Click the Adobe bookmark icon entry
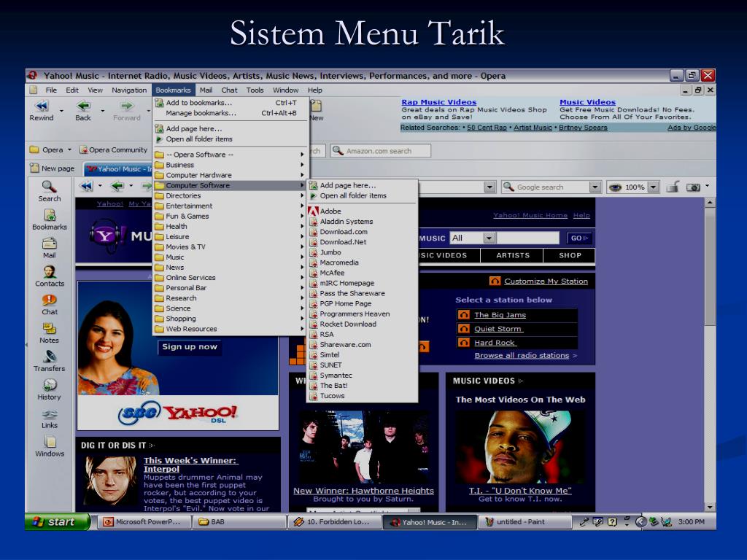The height and width of the screenshot is (560, 747). (313, 211)
